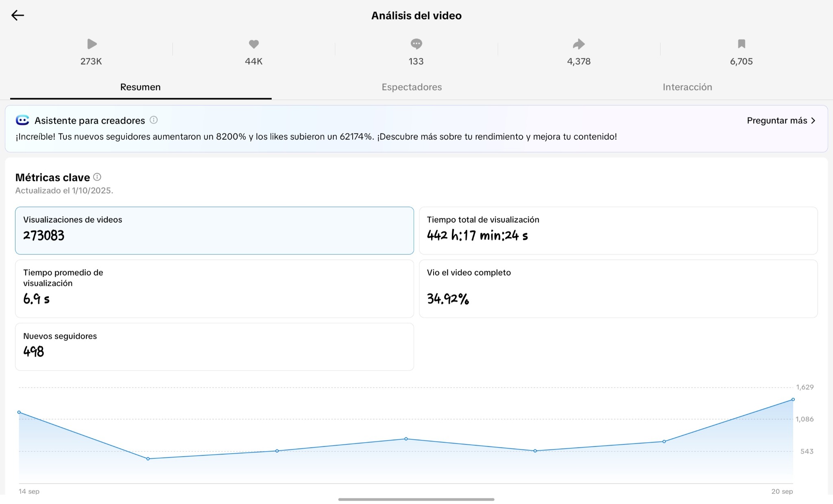The height and width of the screenshot is (504, 833).
Task: Select the Nuevos seguidores metric card
Action: coord(214,346)
